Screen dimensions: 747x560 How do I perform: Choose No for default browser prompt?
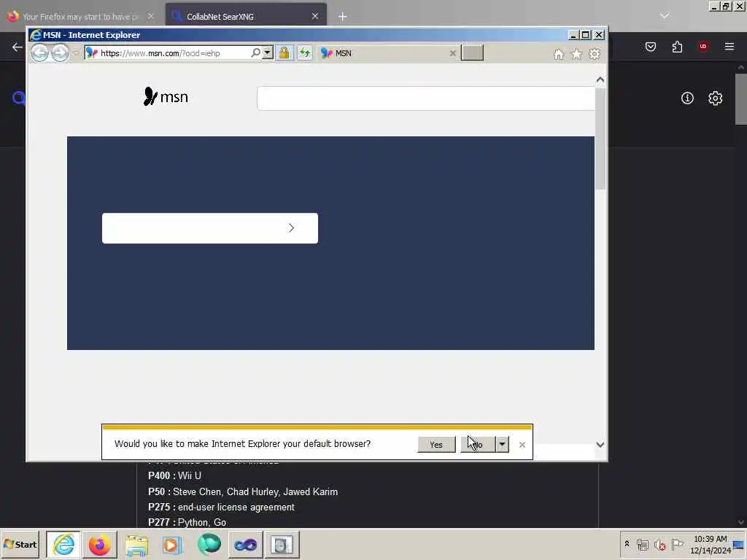click(x=478, y=444)
